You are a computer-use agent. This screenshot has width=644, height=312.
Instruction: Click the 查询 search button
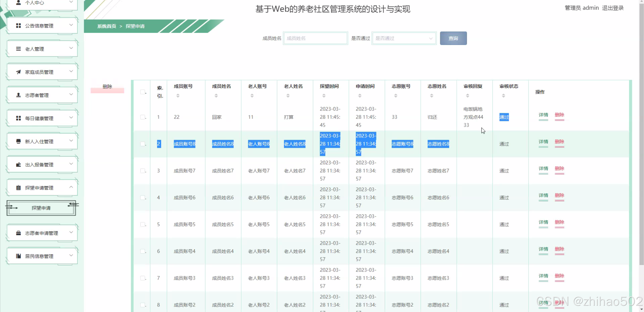click(453, 38)
